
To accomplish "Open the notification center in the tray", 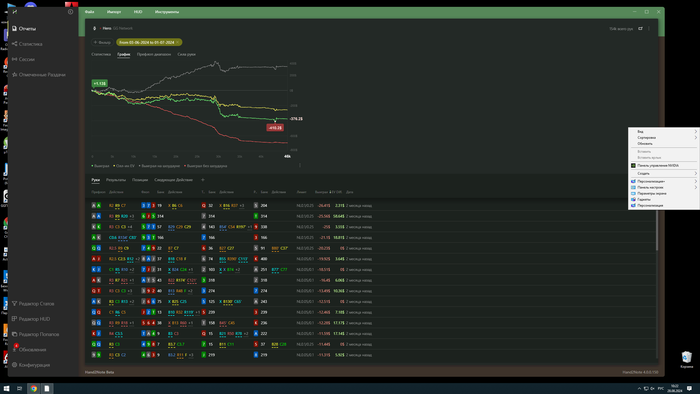I will 689,389.
